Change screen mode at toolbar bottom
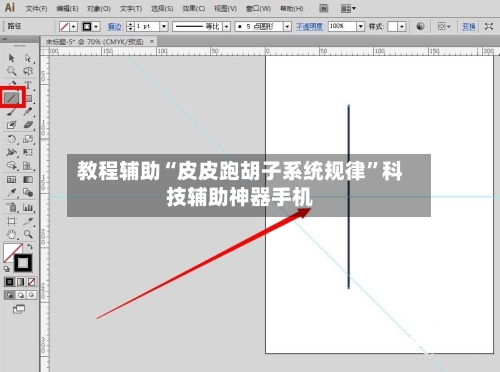500x372 pixels. point(19,309)
